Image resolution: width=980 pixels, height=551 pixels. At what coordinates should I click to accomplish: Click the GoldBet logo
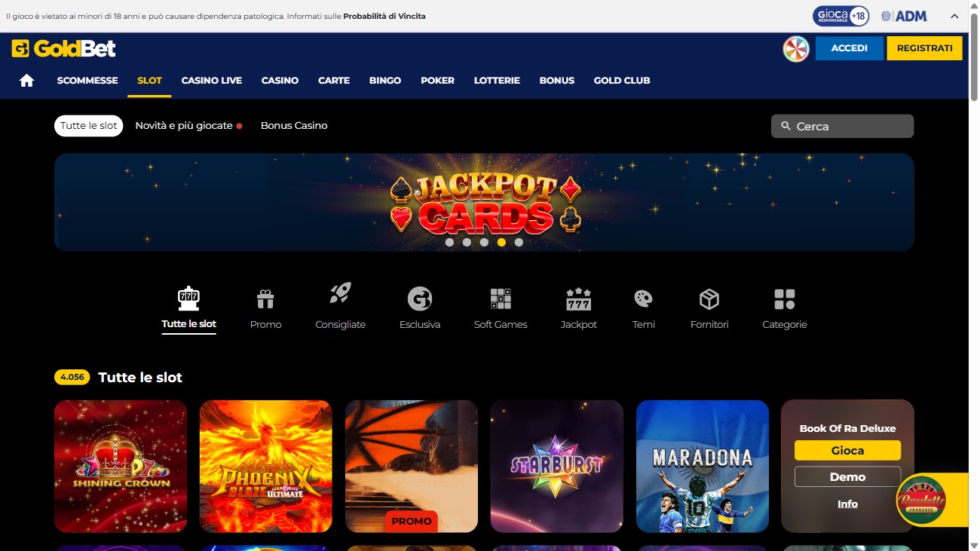(x=64, y=48)
